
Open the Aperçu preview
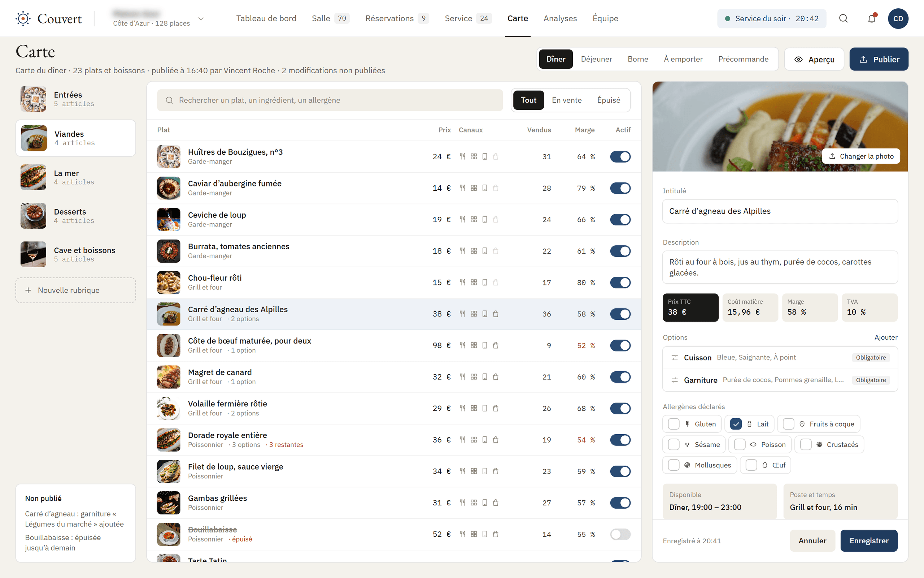coord(814,59)
